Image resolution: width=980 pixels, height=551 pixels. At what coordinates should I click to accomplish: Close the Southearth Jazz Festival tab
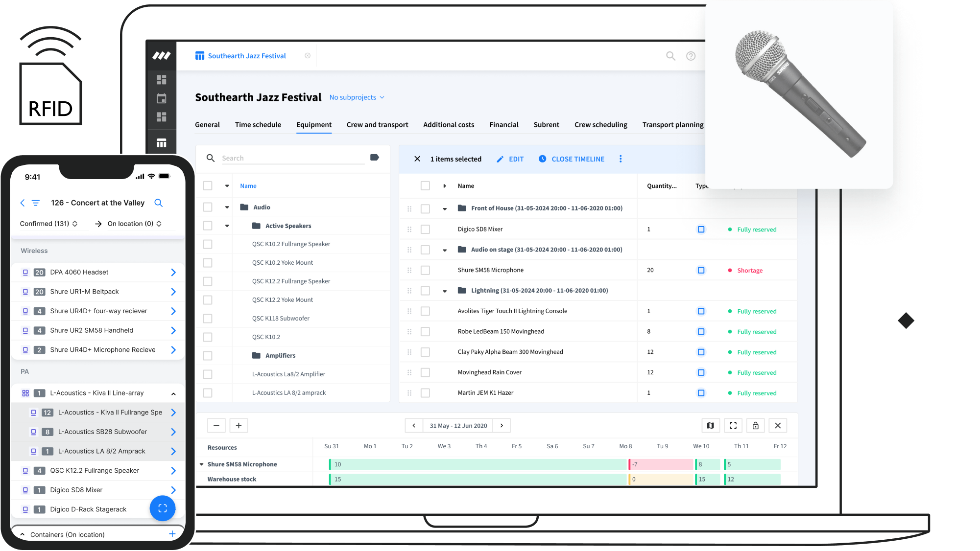308,56
